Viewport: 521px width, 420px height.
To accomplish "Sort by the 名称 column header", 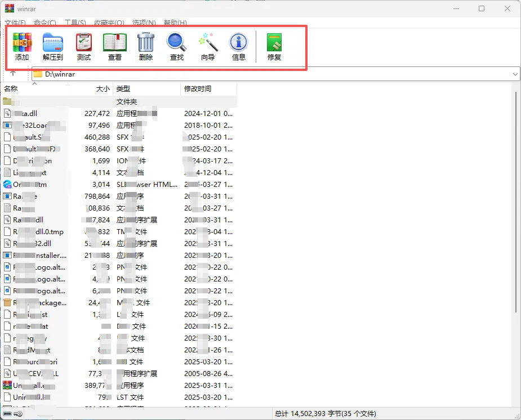I will point(34,88).
